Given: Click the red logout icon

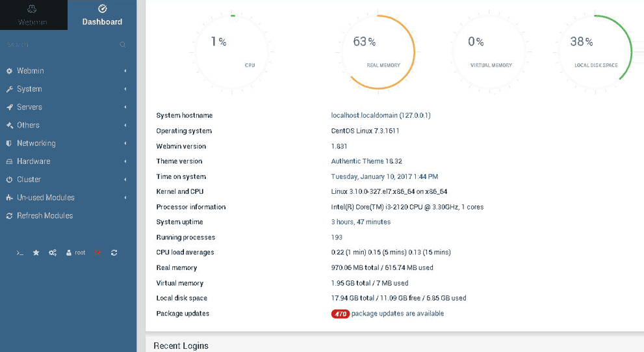Looking at the screenshot, I should [x=98, y=252].
